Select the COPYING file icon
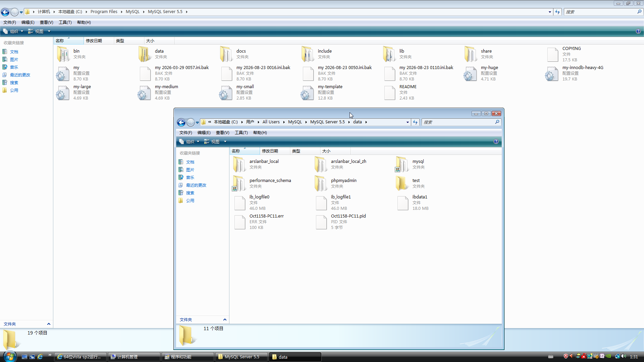644x362 pixels. pos(552,55)
